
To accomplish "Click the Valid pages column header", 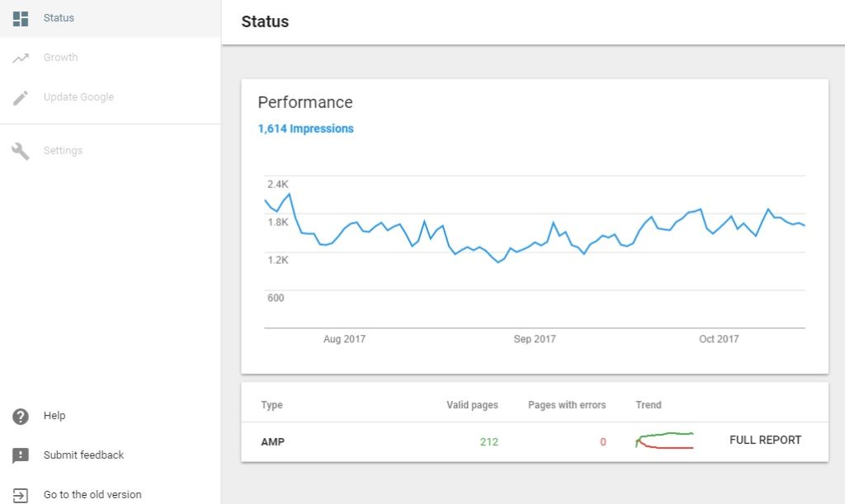I will point(472,405).
